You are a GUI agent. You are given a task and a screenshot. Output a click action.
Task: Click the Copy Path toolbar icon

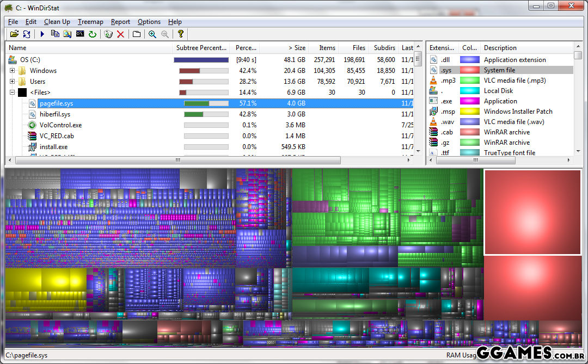(x=55, y=34)
